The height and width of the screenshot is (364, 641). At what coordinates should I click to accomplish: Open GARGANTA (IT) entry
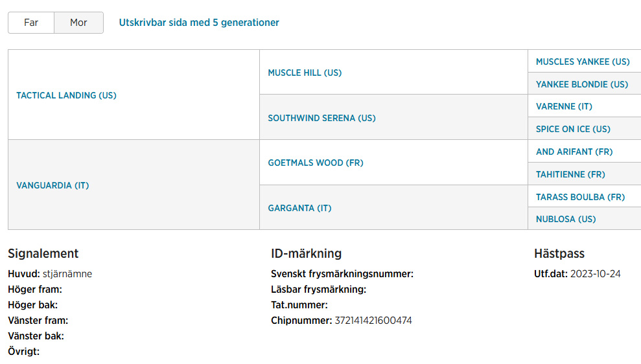point(299,208)
